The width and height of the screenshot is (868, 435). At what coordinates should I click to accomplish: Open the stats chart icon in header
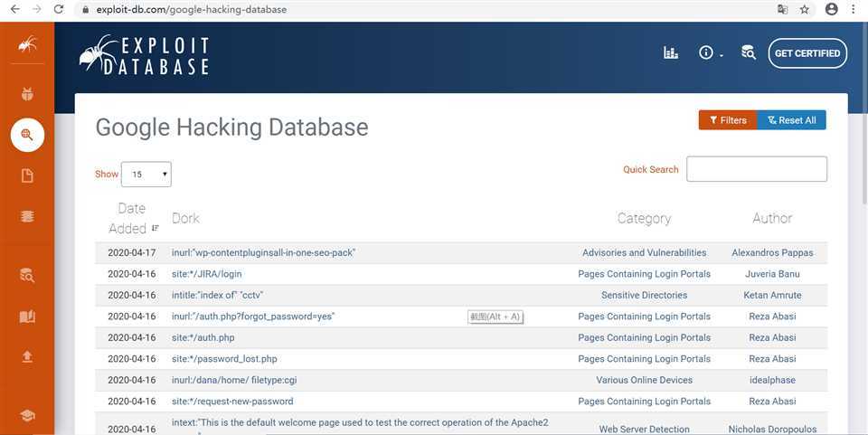pos(671,53)
